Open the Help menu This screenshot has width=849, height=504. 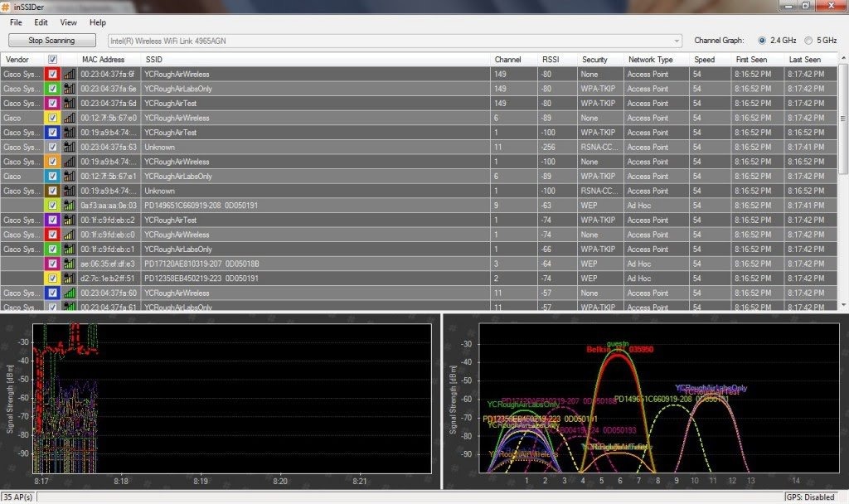[98, 22]
